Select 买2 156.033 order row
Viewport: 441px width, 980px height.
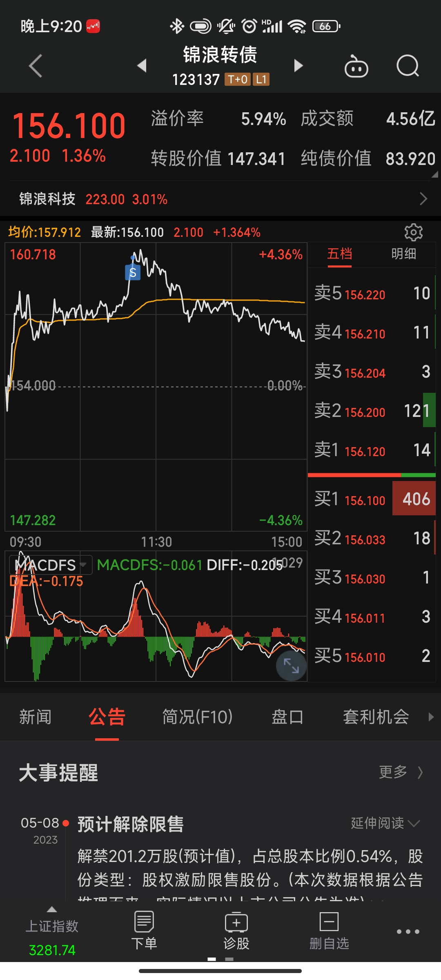click(x=372, y=539)
